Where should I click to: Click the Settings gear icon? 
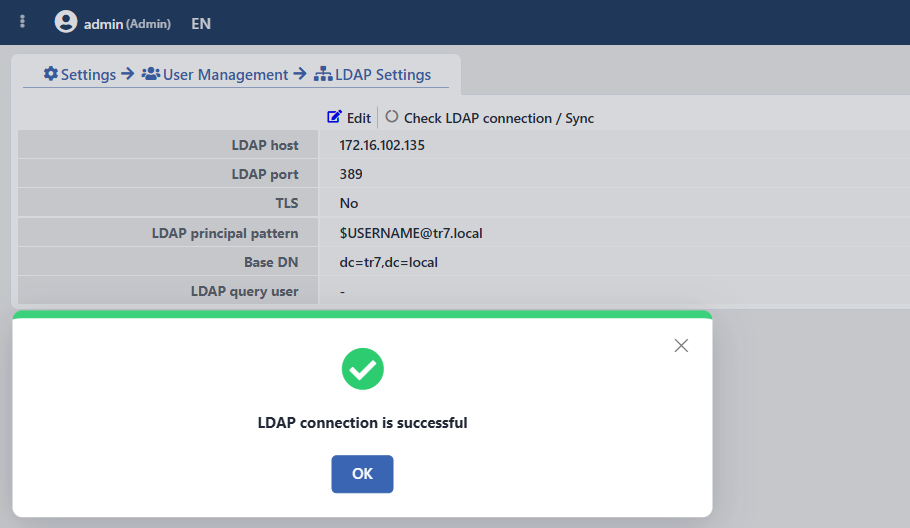point(51,74)
